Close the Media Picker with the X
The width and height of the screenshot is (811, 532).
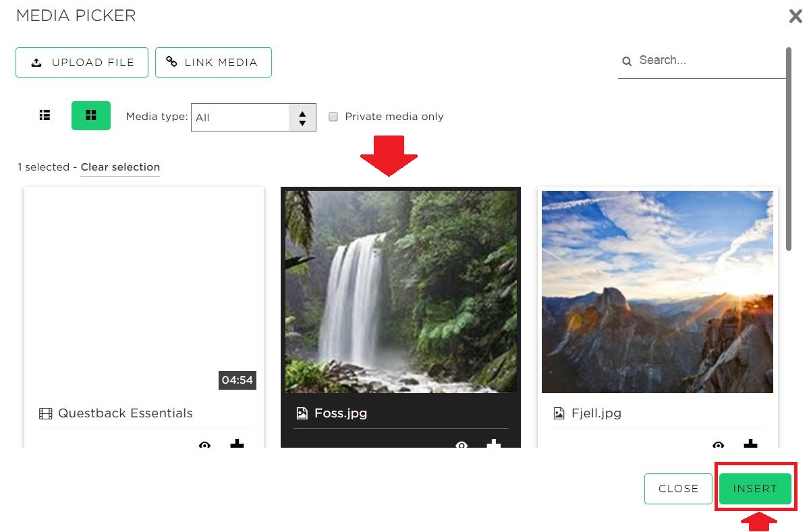(x=795, y=16)
